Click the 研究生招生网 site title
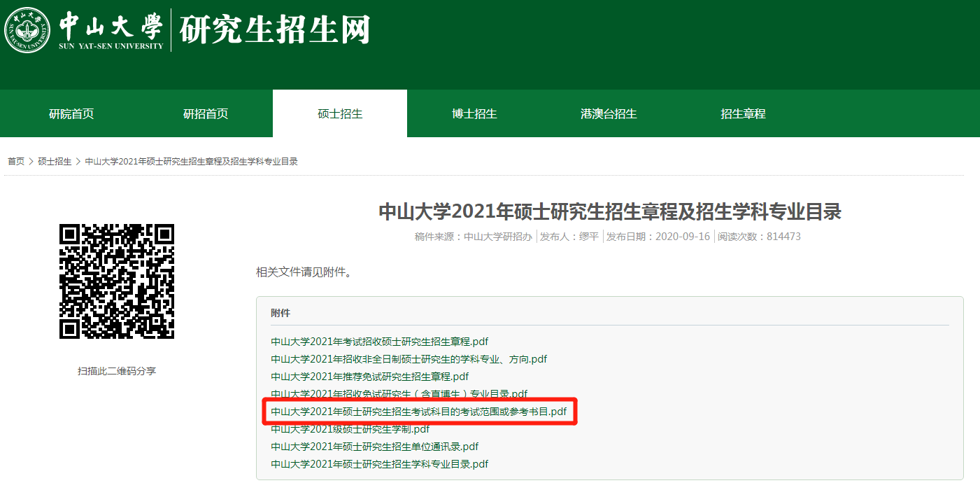Screen dimensions: 980x490 (x=275, y=29)
